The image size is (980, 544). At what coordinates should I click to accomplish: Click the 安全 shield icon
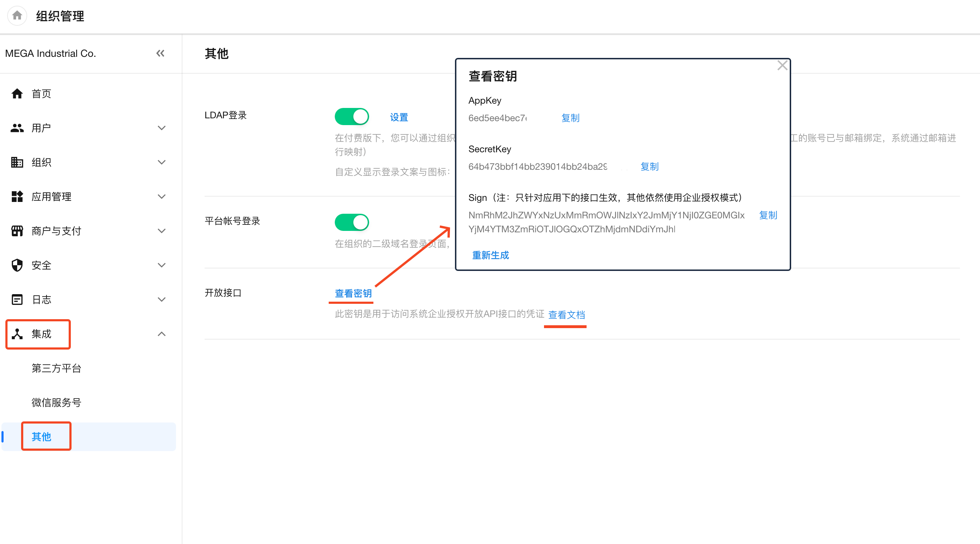[17, 265]
